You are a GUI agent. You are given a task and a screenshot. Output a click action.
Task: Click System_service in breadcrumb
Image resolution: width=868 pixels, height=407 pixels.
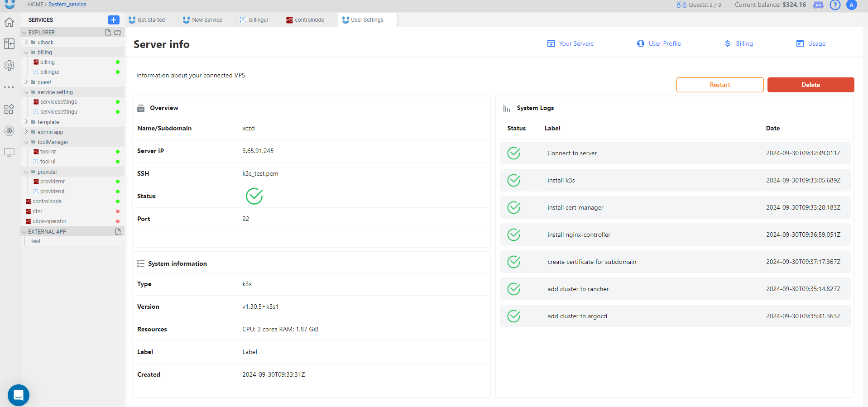pos(67,5)
